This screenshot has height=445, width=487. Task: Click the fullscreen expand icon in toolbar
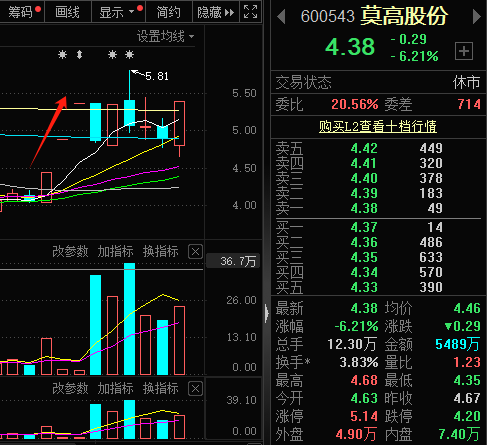[x=250, y=12]
